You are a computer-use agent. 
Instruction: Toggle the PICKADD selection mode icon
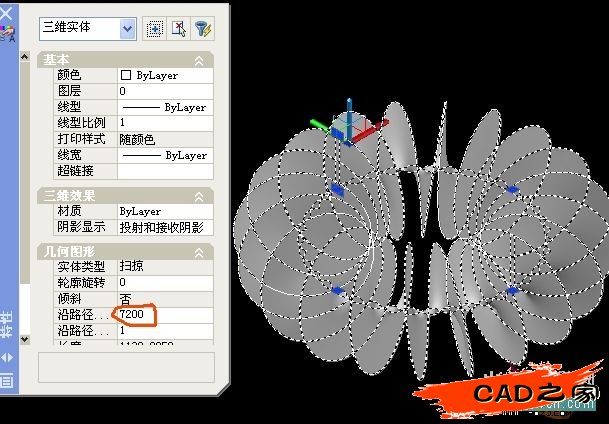(x=155, y=29)
